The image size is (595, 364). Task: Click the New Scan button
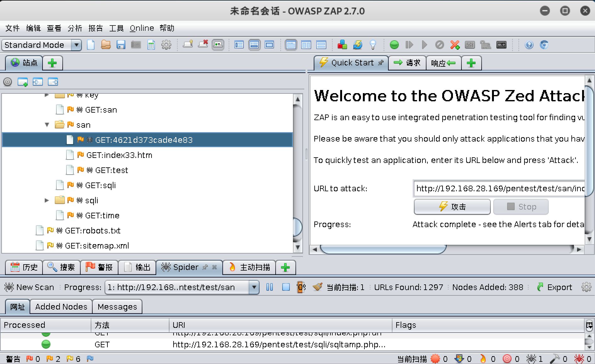[29, 287]
